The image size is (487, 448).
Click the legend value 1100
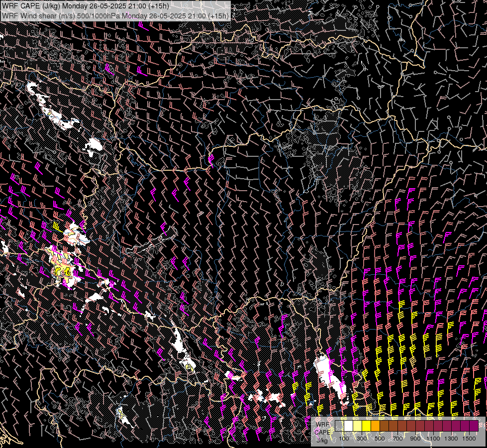pos(433,439)
